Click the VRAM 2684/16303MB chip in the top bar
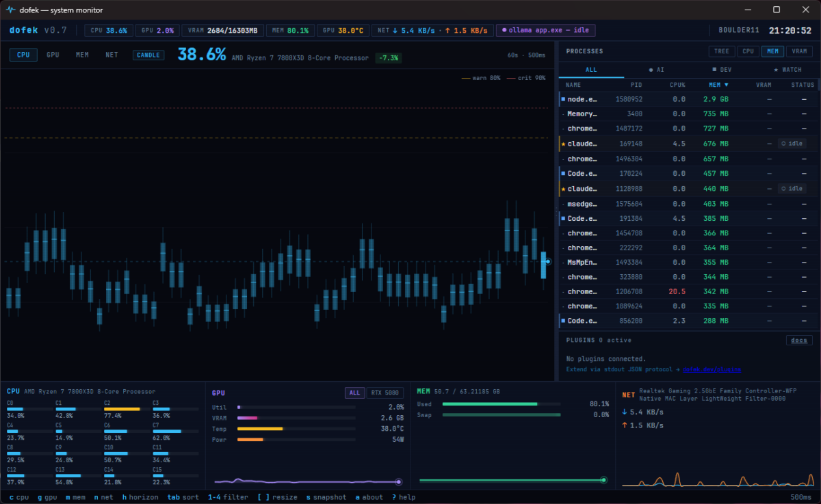The width and height of the screenshot is (821, 504). [224, 30]
